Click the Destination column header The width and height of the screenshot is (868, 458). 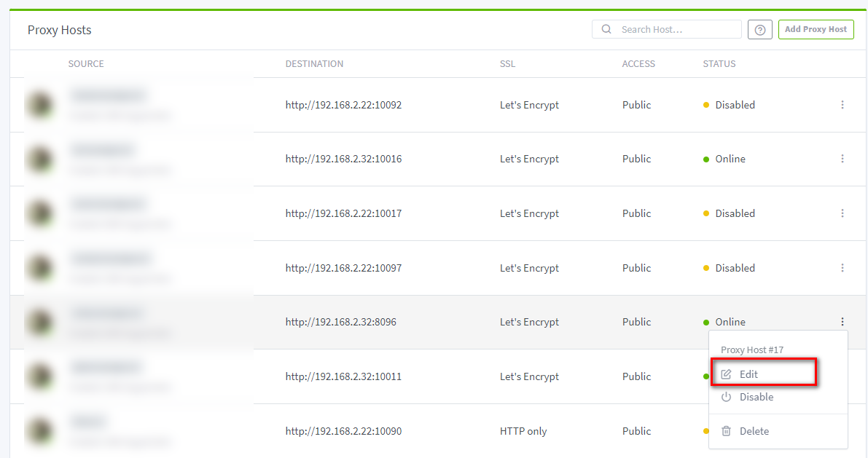pos(314,64)
